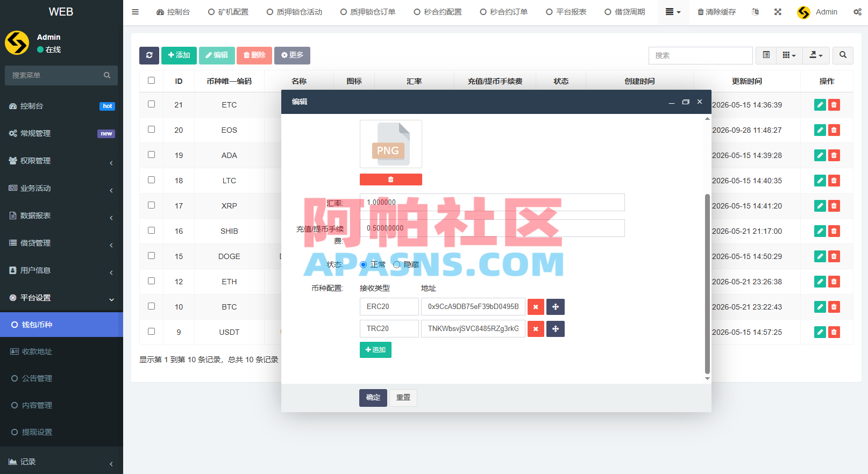This screenshot has width=868, height=474.
Task: Check the select-all checkbox in table header
Action: coord(152,81)
